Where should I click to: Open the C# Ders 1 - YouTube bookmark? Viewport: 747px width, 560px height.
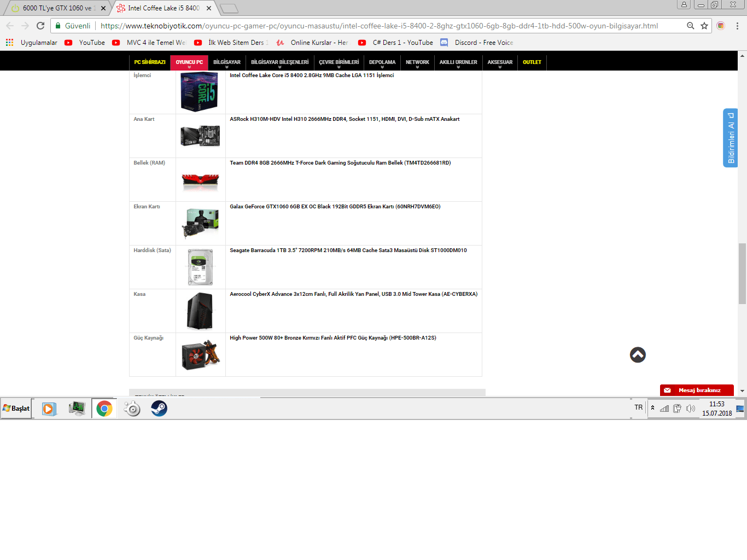point(395,43)
